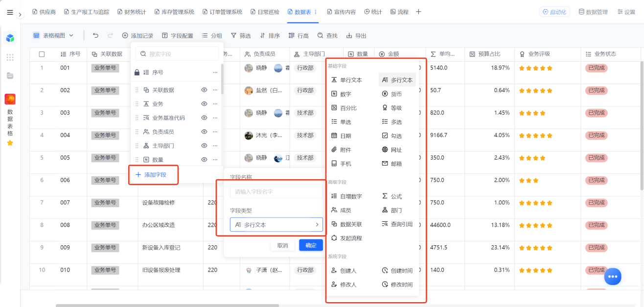Open more options for 业务 field
The width and height of the screenshot is (644, 307).
(215, 104)
